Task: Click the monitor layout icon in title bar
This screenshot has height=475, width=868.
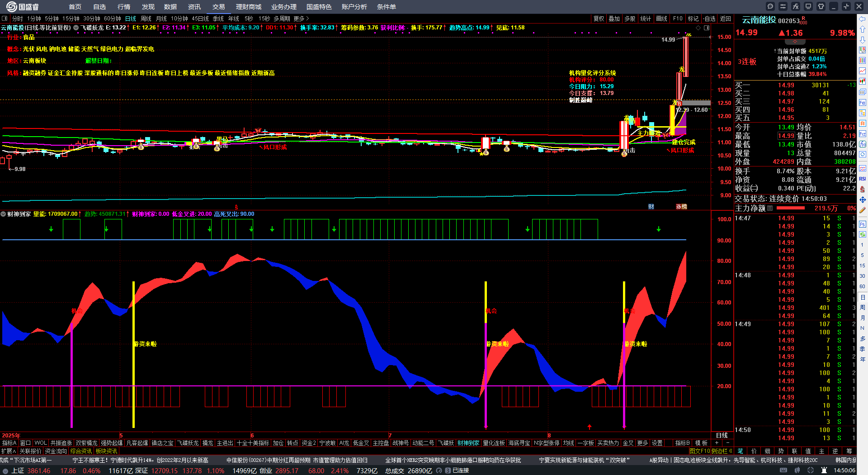Action: coord(808,6)
